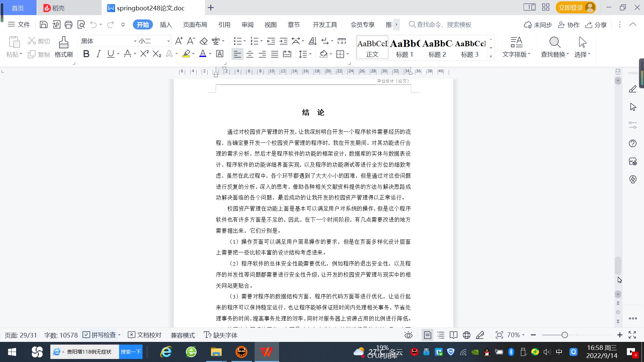Viewport: 644px width, 362px height.
Task: Switch to web layout view icon
Action: click(x=467, y=335)
